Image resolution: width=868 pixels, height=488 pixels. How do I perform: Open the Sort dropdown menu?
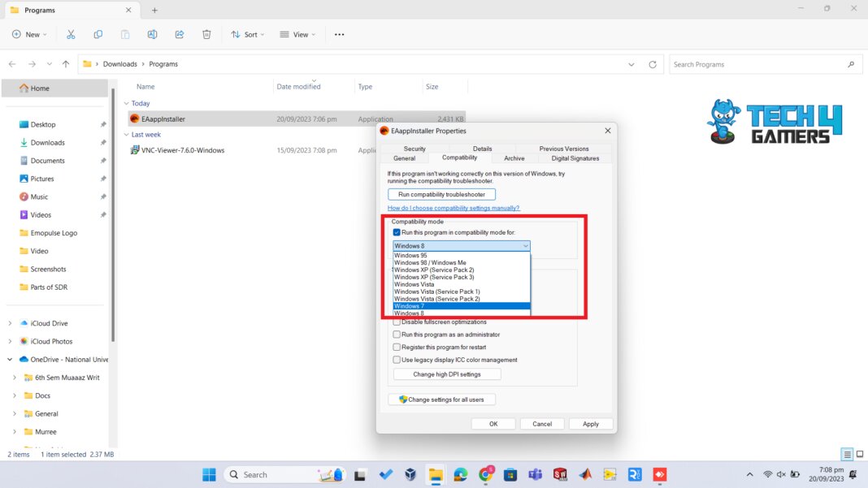(247, 34)
